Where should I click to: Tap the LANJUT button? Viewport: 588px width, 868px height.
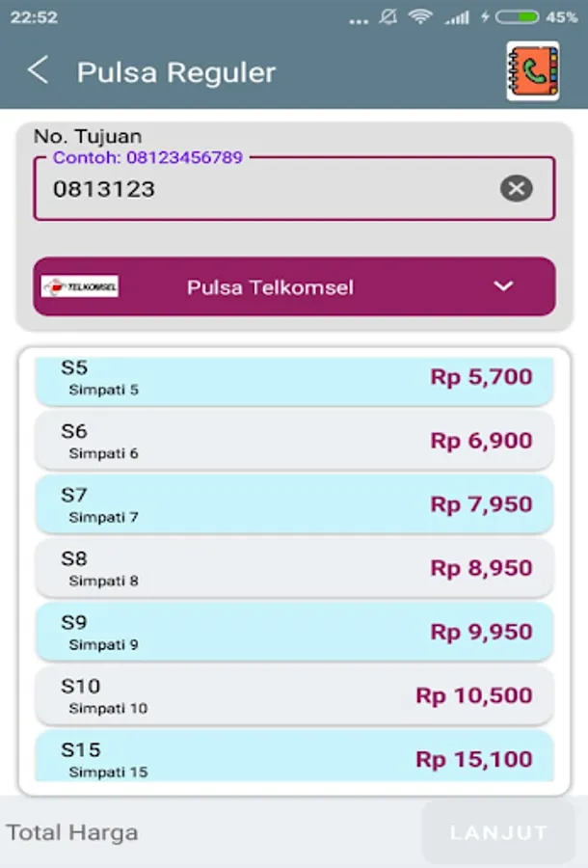pyautogui.click(x=498, y=832)
